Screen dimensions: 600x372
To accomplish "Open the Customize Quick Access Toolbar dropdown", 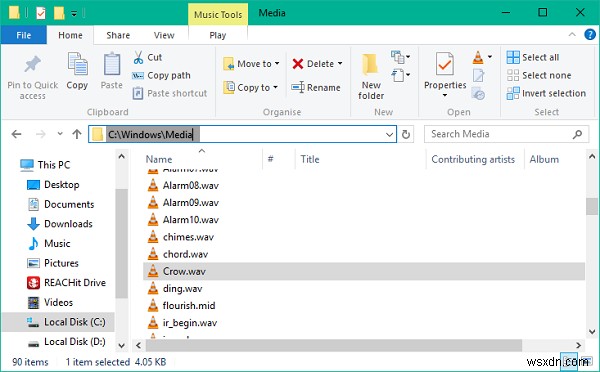I will click(x=74, y=14).
